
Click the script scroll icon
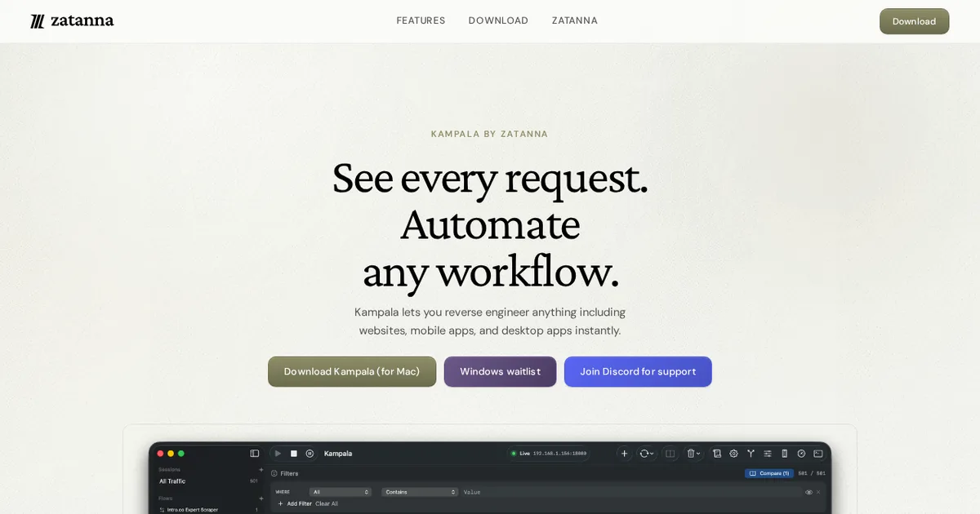(x=717, y=454)
